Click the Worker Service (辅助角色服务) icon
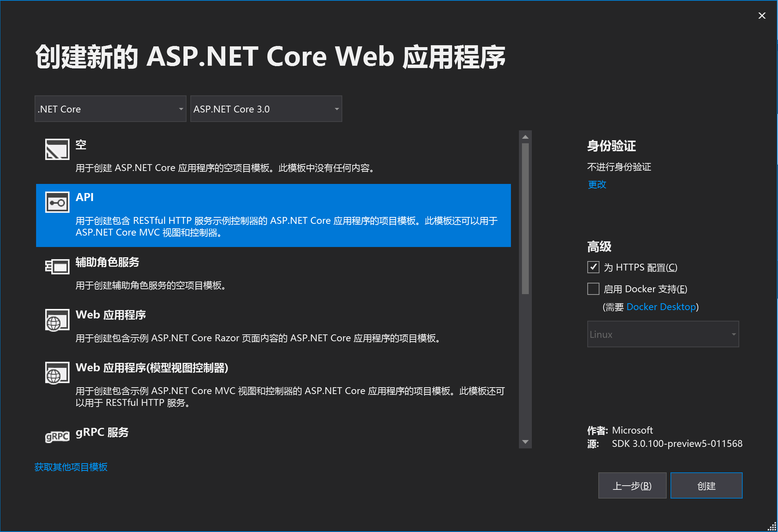This screenshot has width=778, height=532. point(57,267)
